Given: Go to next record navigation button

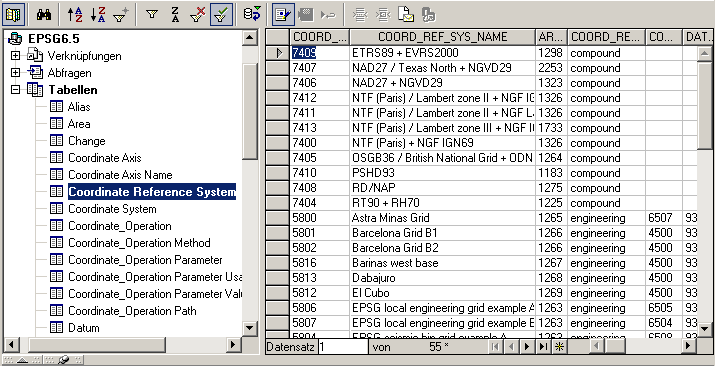Looking at the screenshot, I should click(x=527, y=347).
